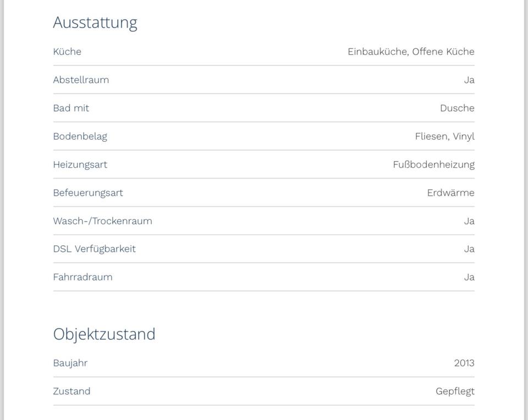
Task: Click the Fußbodenheizung value
Action: [433, 164]
